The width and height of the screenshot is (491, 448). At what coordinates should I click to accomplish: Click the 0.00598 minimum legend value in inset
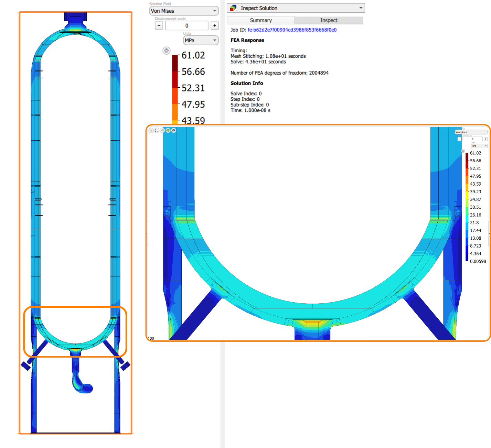click(x=478, y=261)
